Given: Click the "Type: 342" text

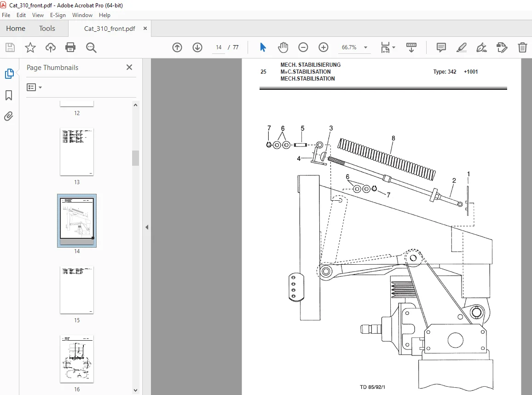Looking at the screenshot, I should pos(445,72).
